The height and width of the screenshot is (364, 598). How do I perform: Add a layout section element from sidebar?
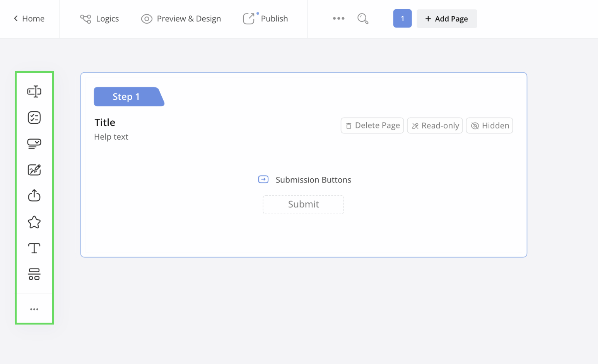[34, 274]
